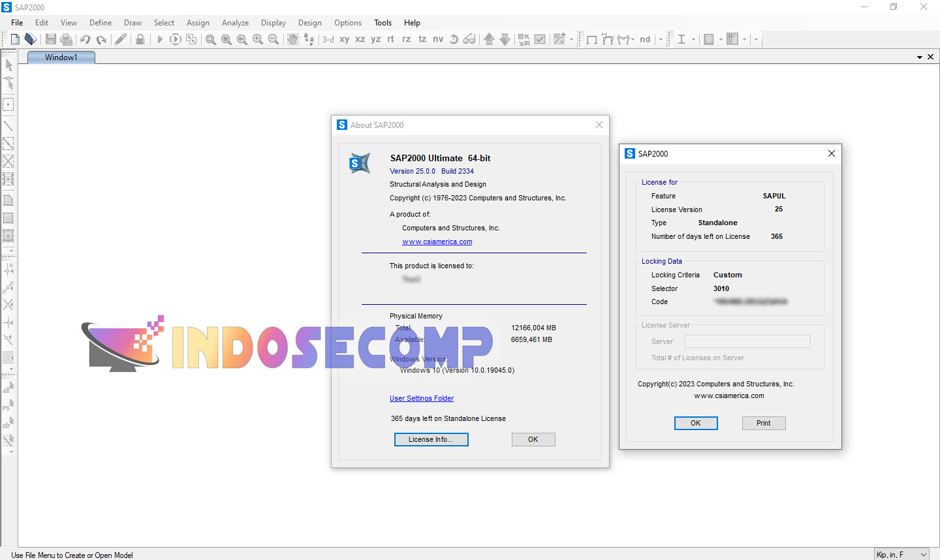The image size is (940, 560).
Task: Open the units dropdown showing Kip, in, F
Action: coord(901,554)
